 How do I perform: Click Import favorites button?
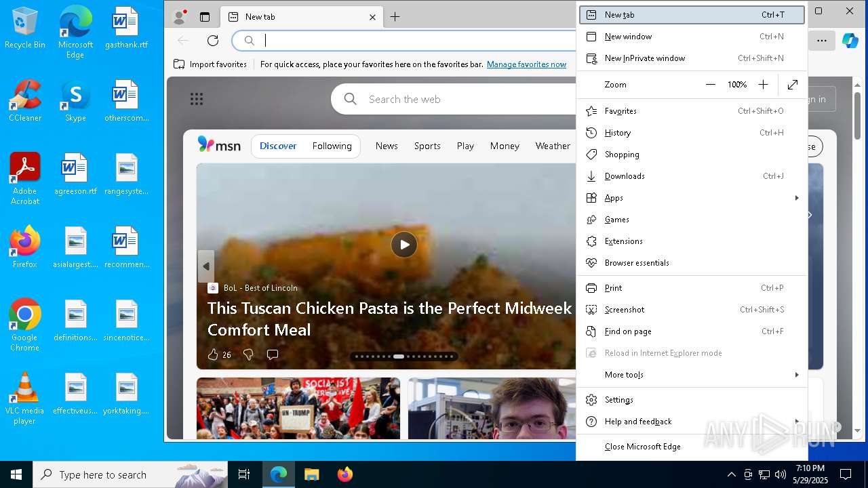[210, 64]
